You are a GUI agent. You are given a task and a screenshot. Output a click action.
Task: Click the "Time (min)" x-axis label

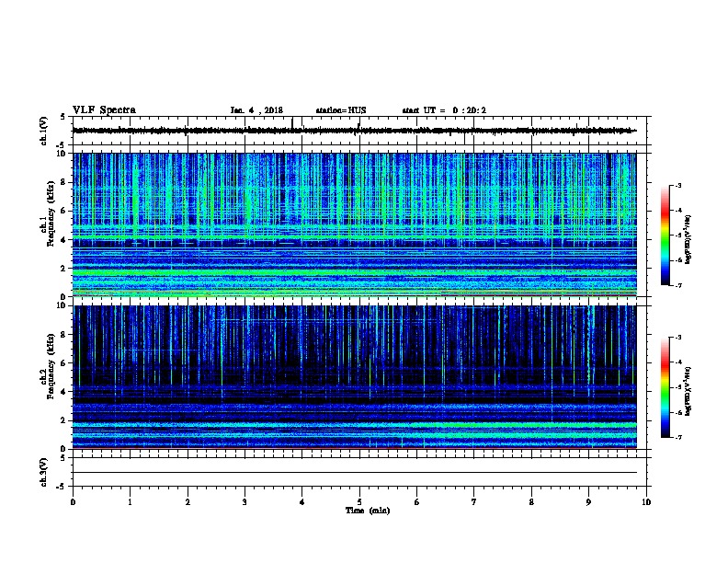coord(368,511)
